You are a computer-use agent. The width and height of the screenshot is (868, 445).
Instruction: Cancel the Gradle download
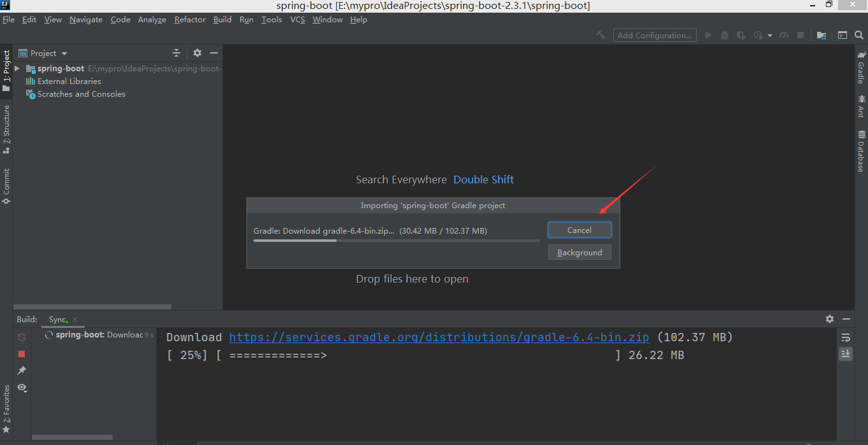(579, 230)
